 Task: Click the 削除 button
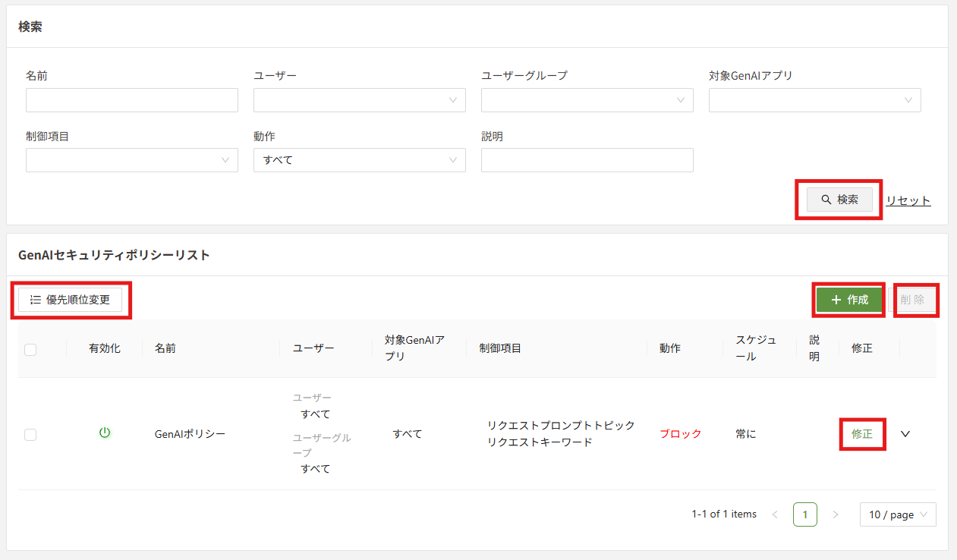click(x=912, y=300)
